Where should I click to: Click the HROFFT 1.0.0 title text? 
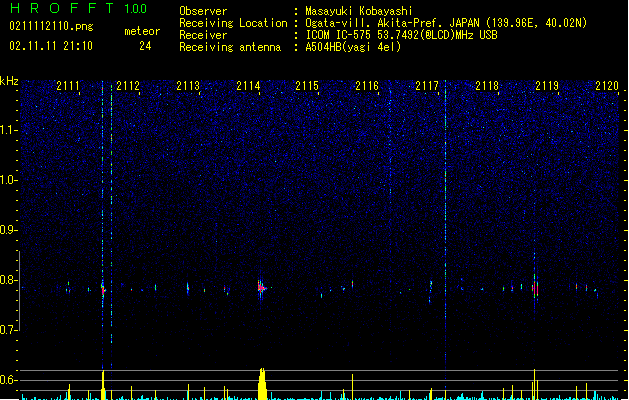click(78, 8)
